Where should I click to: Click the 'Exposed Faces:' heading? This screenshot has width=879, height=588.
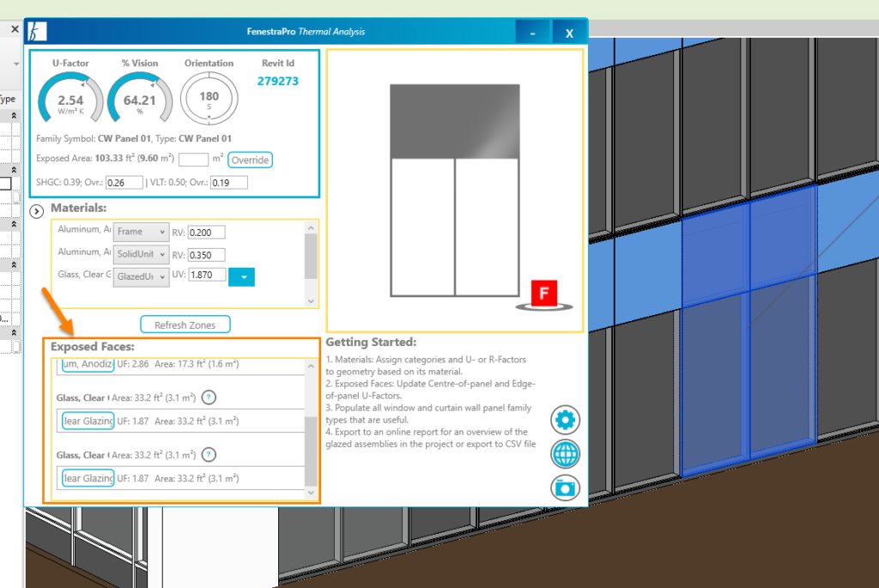click(93, 347)
